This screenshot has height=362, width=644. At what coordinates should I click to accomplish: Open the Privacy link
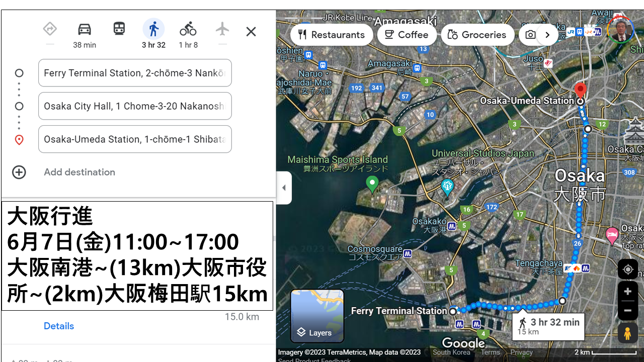522,352
